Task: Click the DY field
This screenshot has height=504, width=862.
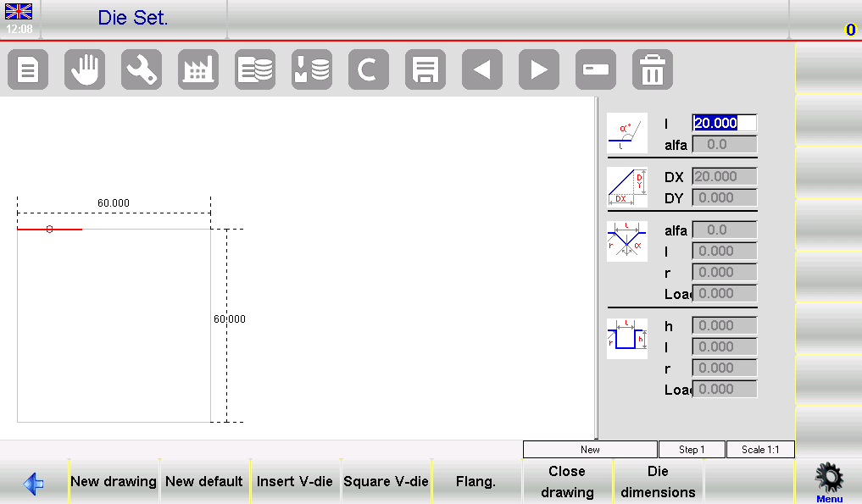Action: 725,198
